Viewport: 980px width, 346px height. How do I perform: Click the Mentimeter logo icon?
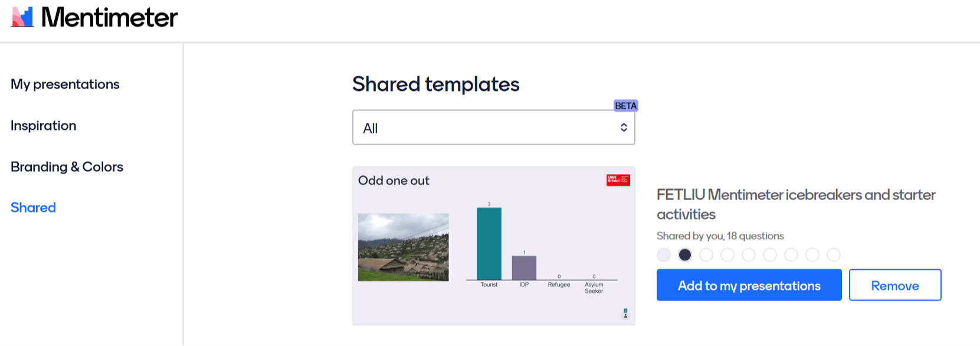click(x=22, y=17)
